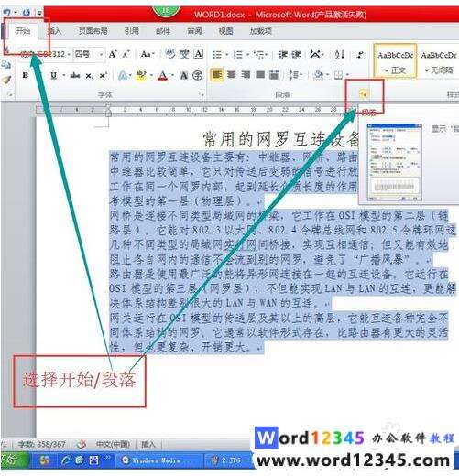The height and width of the screenshot is (476, 459).
Task: Open the 邮件 (Mailings) tab
Action: click(x=163, y=31)
